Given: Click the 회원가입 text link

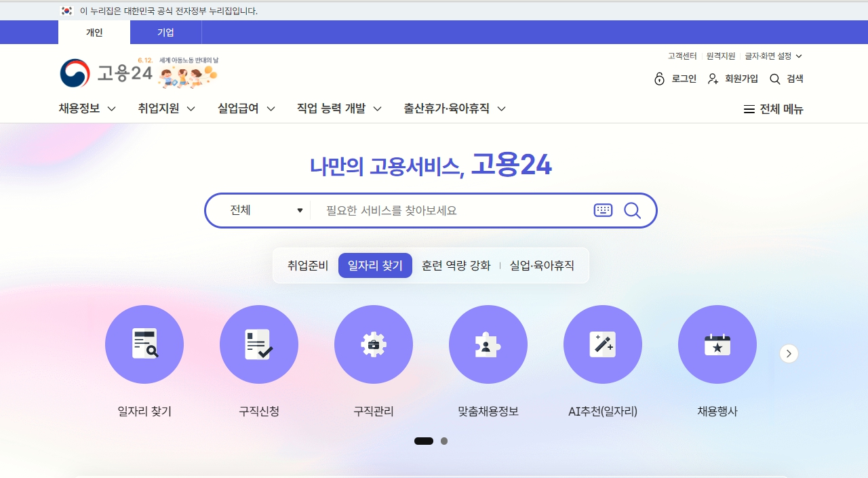Looking at the screenshot, I should tap(742, 79).
